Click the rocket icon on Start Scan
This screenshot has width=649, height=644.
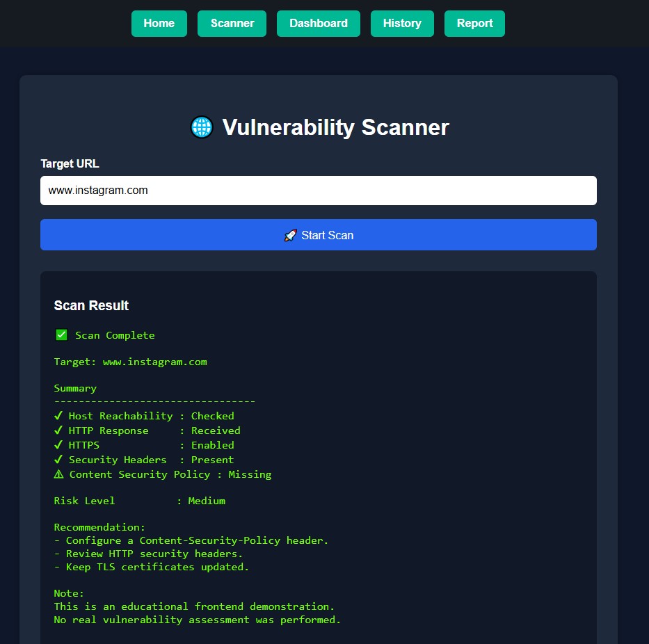coord(291,235)
